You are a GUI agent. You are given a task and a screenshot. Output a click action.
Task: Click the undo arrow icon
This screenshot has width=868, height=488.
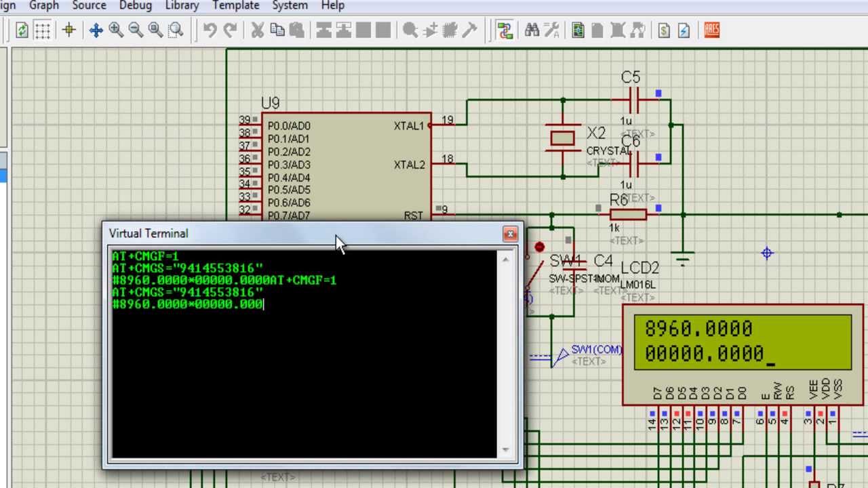210,30
